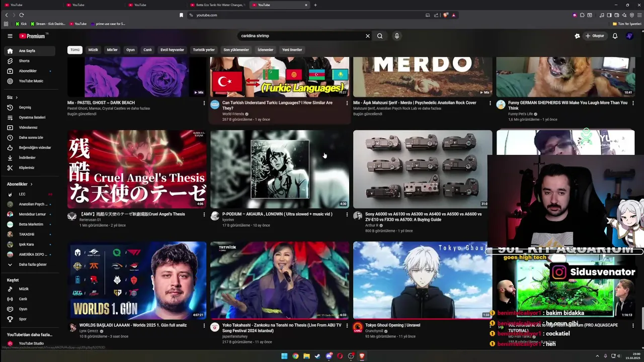Open the LEC channel subscription

click(x=30, y=194)
